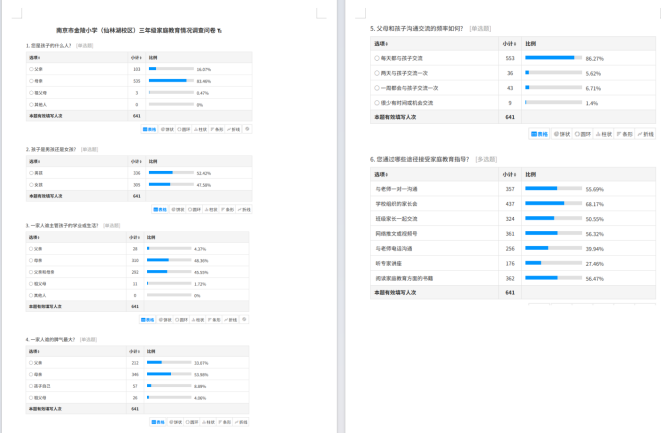Pick 条形 bar chart under question 4
661x433 pixels.
[x=225, y=422]
